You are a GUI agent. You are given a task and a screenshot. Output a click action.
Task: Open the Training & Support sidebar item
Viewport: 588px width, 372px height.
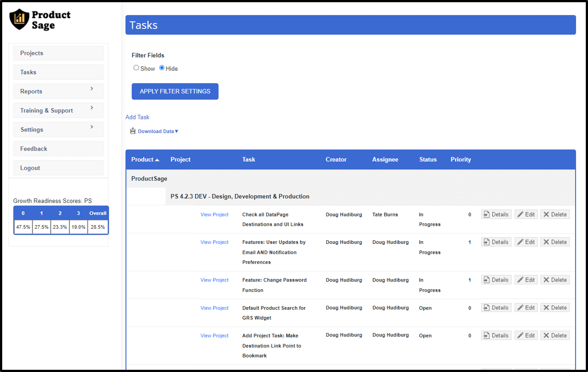58,110
